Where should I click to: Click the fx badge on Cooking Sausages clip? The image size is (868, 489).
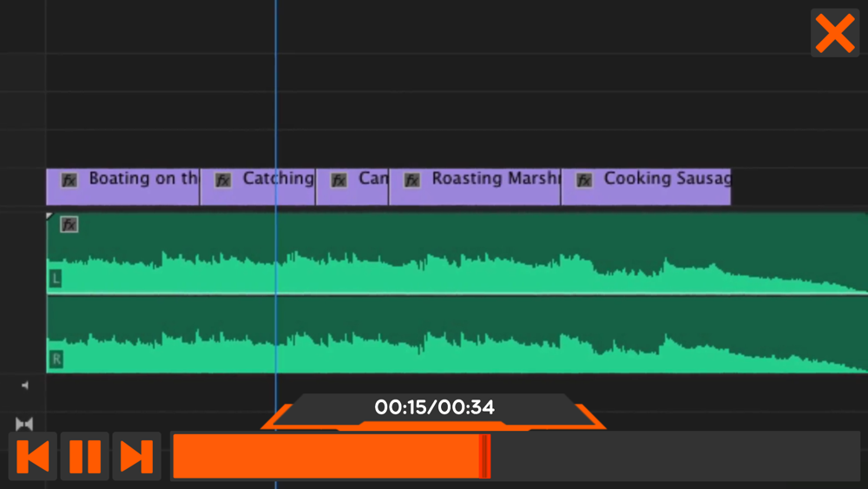584,181
